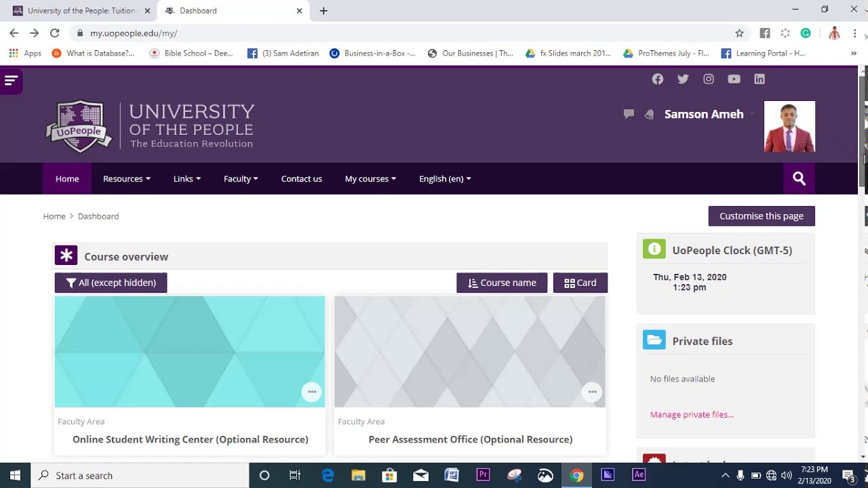868x488 pixels.
Task: Expand the Resources dropdown menu
Action: 127,179
